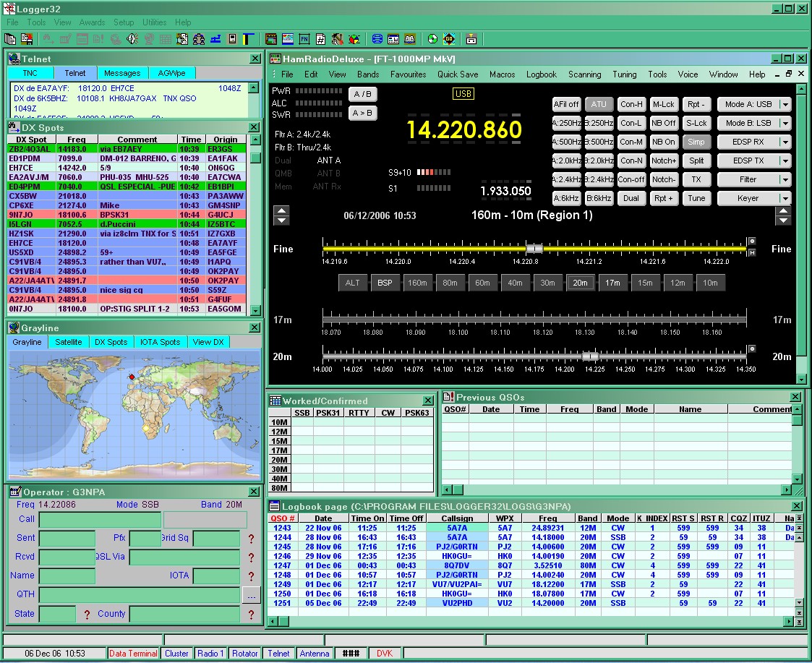The height and width of the screenshot is (663, 812).
Task: Expand the EDSP TX dropdown
Action: [x=785, y=161]
